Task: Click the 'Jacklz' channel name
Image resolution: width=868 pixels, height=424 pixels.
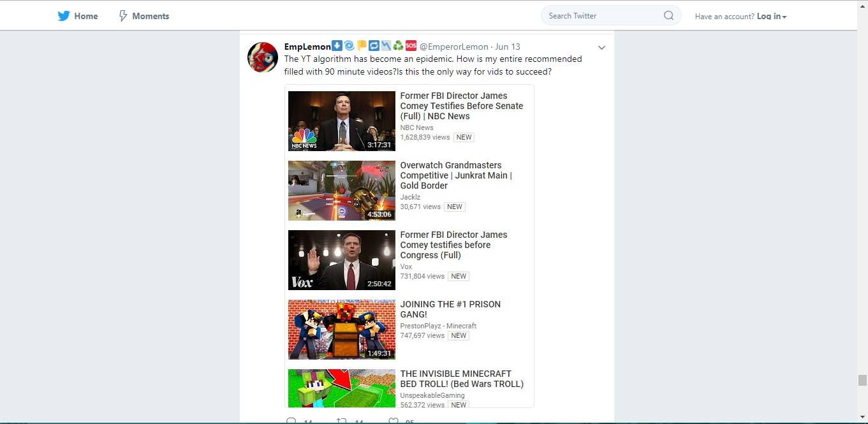Action: coord(410,197)
